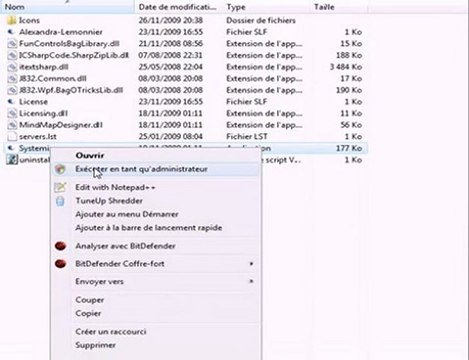This screenshot has height=360, width=469.
Task: Sort files by the Taille column
Action: pos(339,7)
